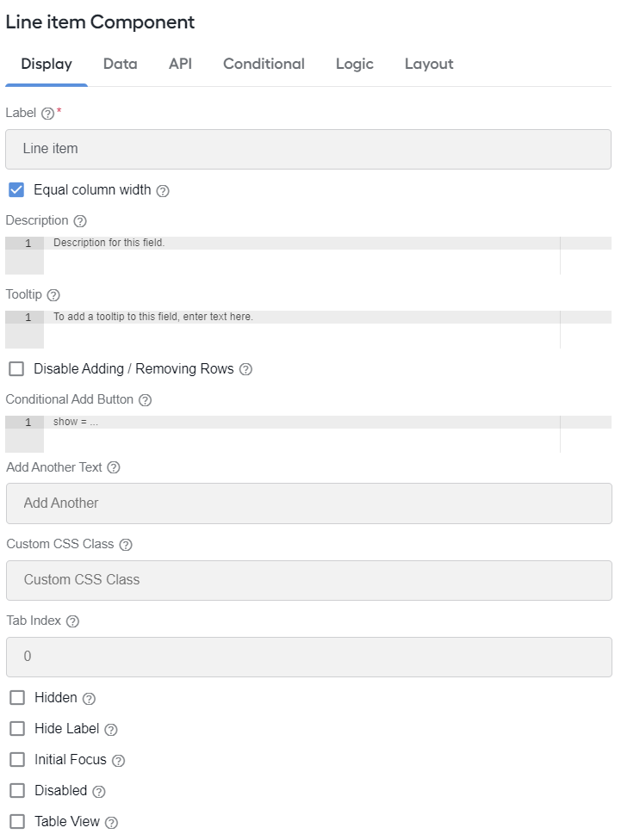Screen dimensions: 621x840
Task: Enable Disable Adding / Removing Rows checkbox
Action: 16,368
